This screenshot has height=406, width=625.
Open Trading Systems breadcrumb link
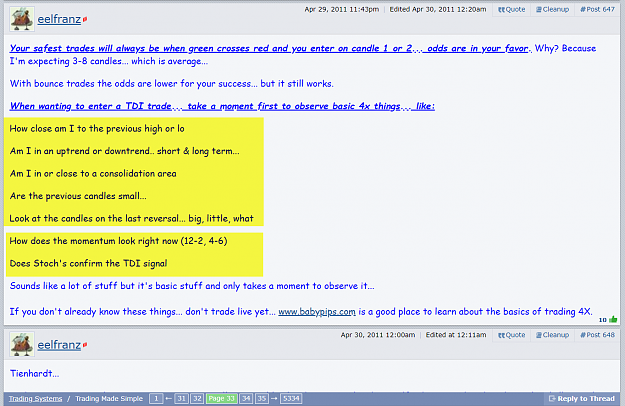coord(35,399)
